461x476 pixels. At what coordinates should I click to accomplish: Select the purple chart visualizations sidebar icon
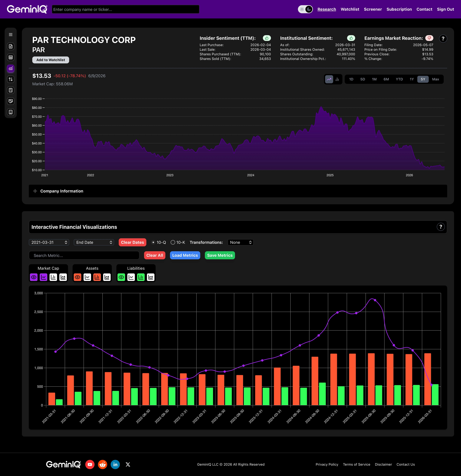[x=11, y=68]
